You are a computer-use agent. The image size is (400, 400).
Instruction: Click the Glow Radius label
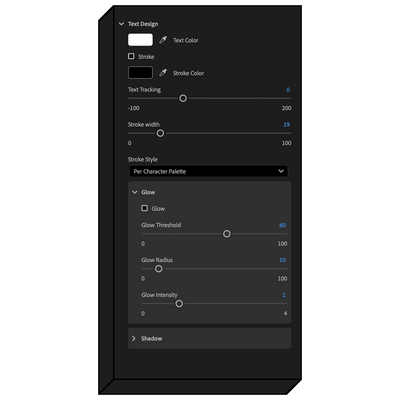tap(157, 260)
